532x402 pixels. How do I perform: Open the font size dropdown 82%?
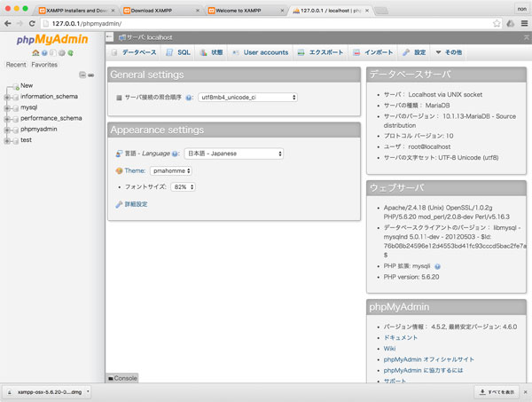pyautogui.click(x=184, y=187)
